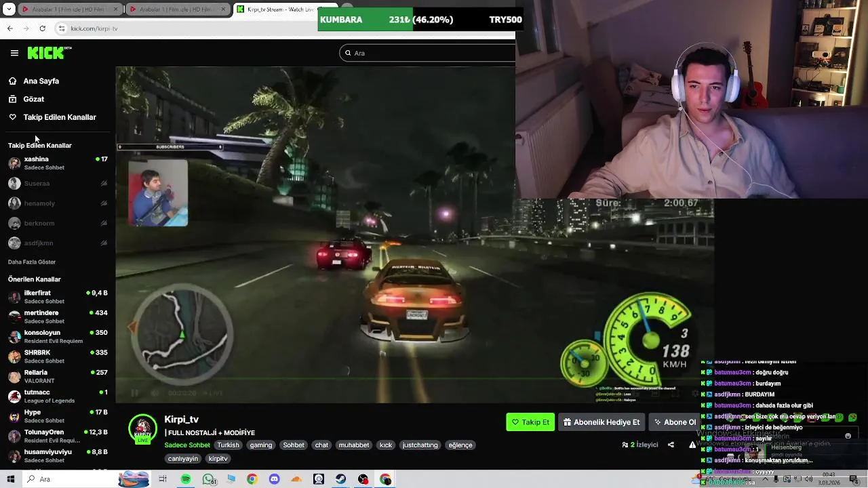868x488 pixels.
Task: Subscribe using the Abone Ol button
Action: 674,422
